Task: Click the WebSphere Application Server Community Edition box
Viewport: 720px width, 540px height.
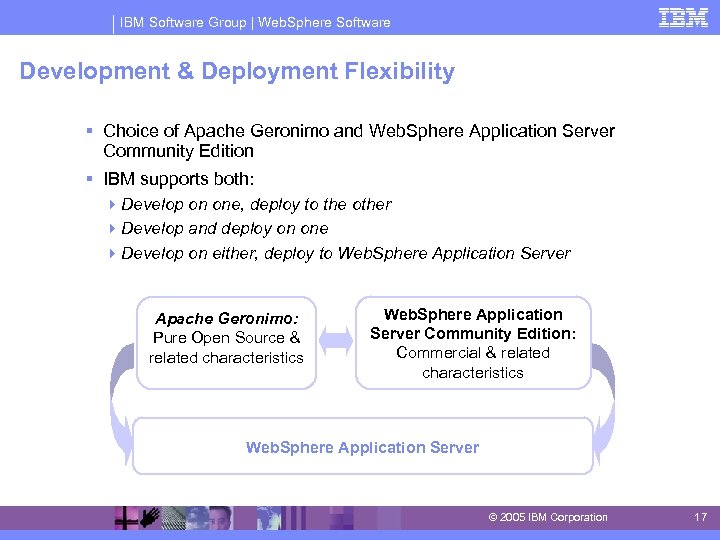Action: tap(473, 343)
